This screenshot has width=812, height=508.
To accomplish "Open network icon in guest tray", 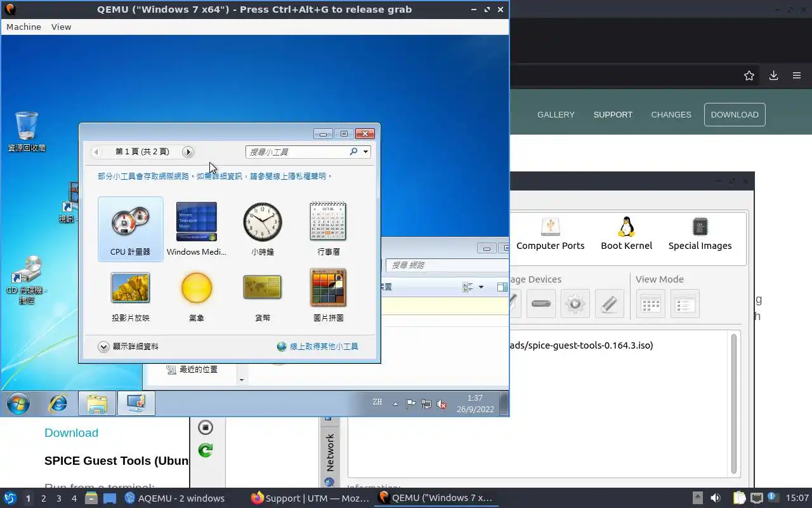I will tap(426, 404).
